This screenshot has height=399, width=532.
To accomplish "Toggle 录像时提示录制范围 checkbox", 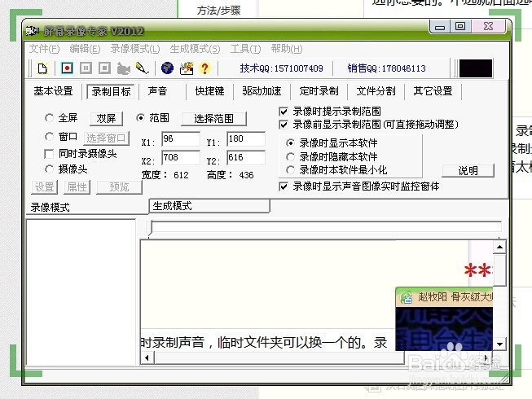I will coord(284,112).
